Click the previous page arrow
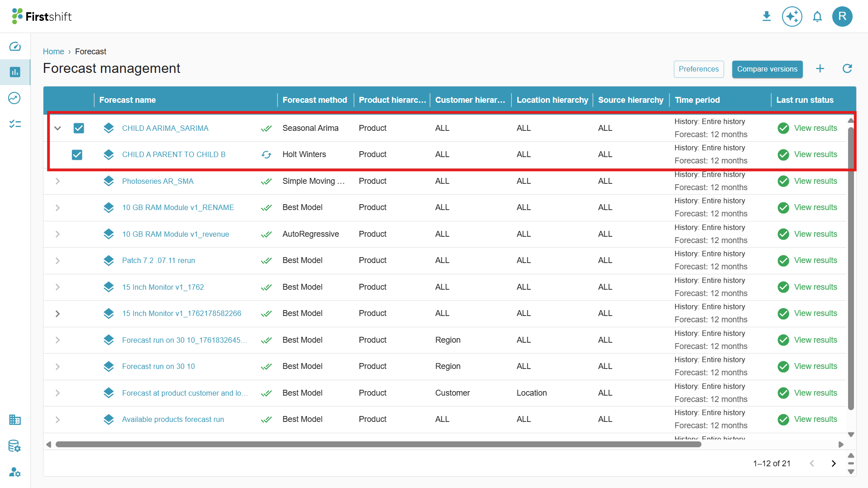The width and height of the screenshot is (868, 488). click(x=812, y=464)
